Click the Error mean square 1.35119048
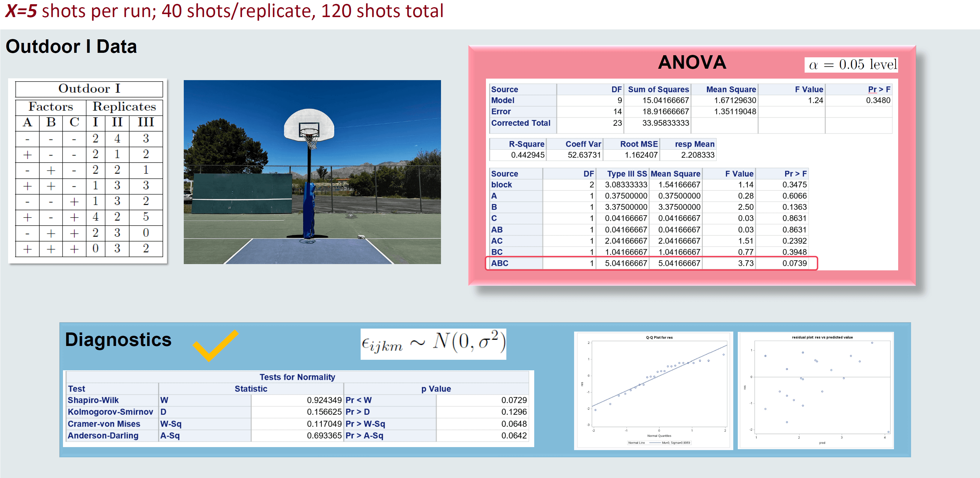Screen dimensions: 980x478 [734, 112]
